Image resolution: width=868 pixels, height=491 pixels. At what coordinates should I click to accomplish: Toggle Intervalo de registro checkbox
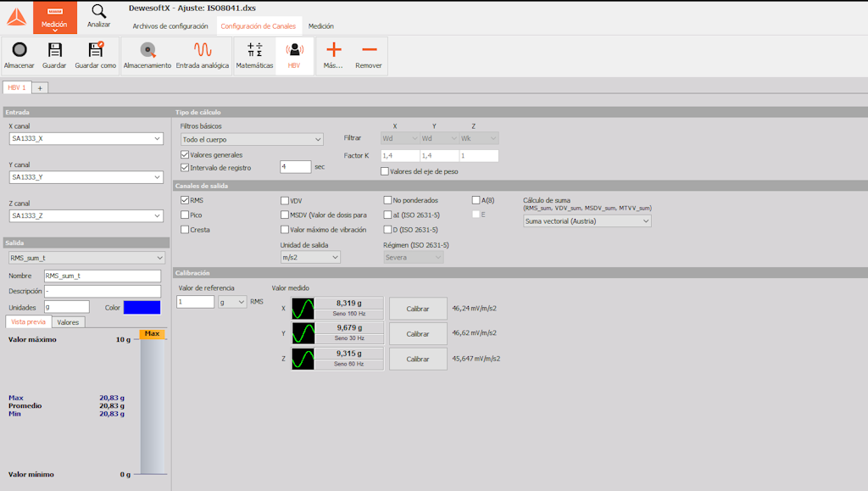185,167
